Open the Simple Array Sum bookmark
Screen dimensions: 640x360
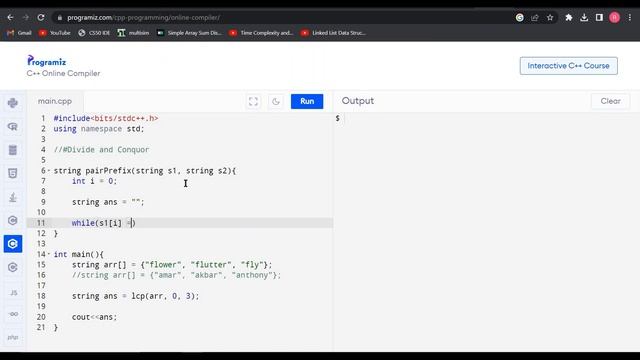(x=189, y=33)
